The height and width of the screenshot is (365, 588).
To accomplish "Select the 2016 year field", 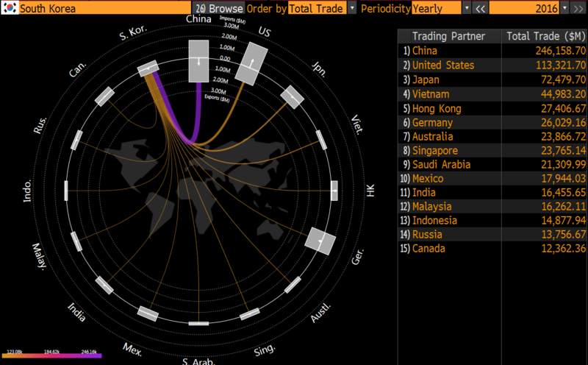I will coord(524,8).
